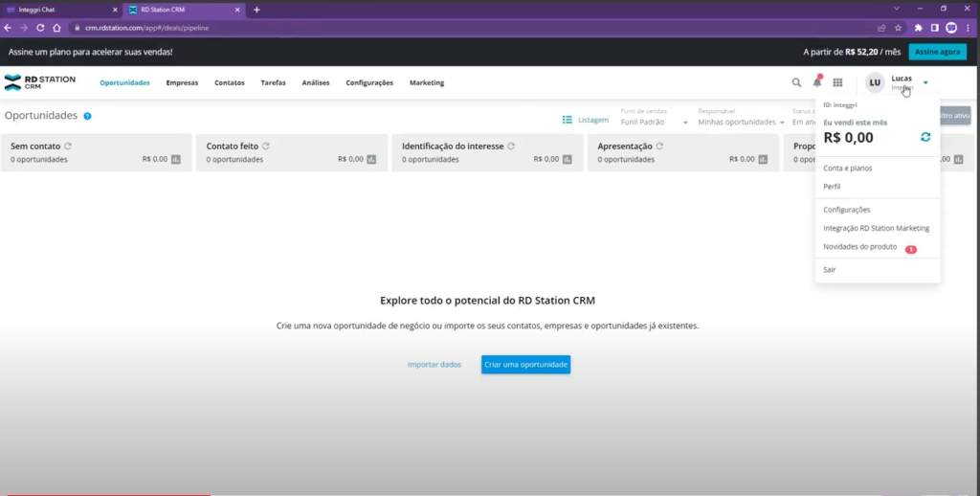Open the Minhas oportunidades dropdown
The width and height of the screenshot is (980, 496).
(x=780, y=123)
